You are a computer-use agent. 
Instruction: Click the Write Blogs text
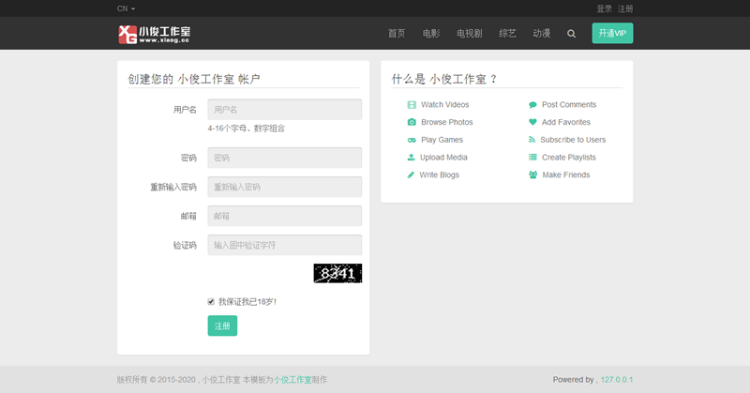pos(439,175)
